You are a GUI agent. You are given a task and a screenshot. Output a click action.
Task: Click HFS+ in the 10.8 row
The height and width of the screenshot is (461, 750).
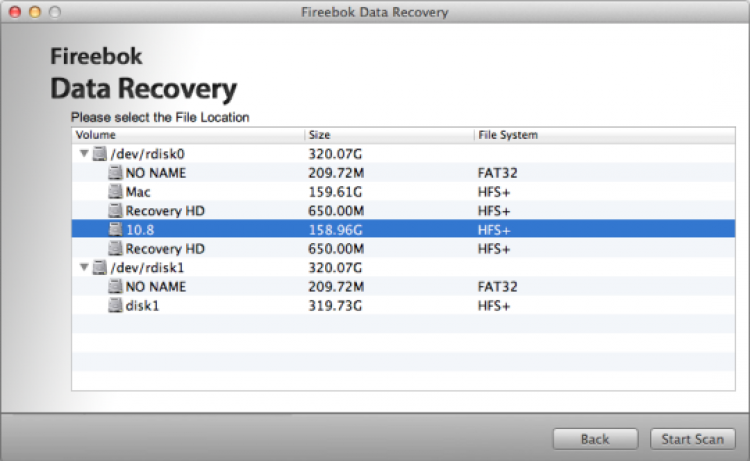click(x=494, y=230)
